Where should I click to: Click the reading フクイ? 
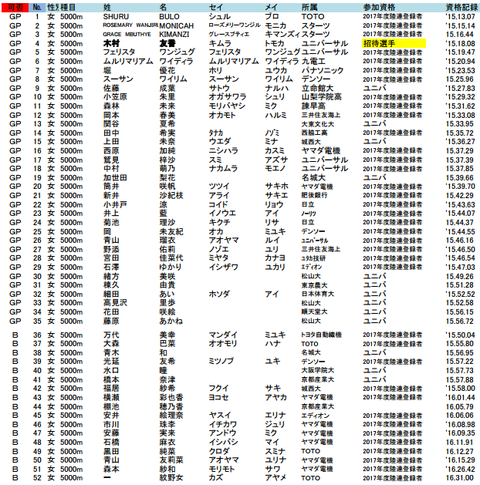coord(219,388)
